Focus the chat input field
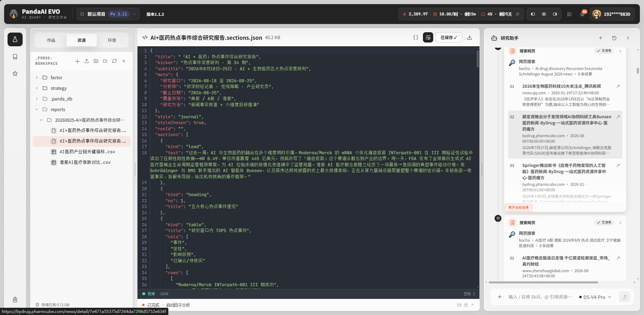644x315 pixels. click(540, 297)
